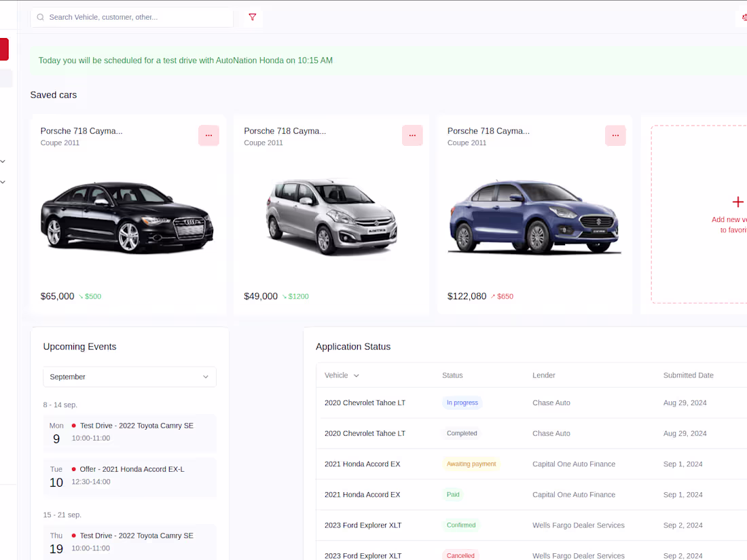Viewport: 747px width, 560px height.
Task: Select the Saved cars section heading
Action: coord(53,94)
